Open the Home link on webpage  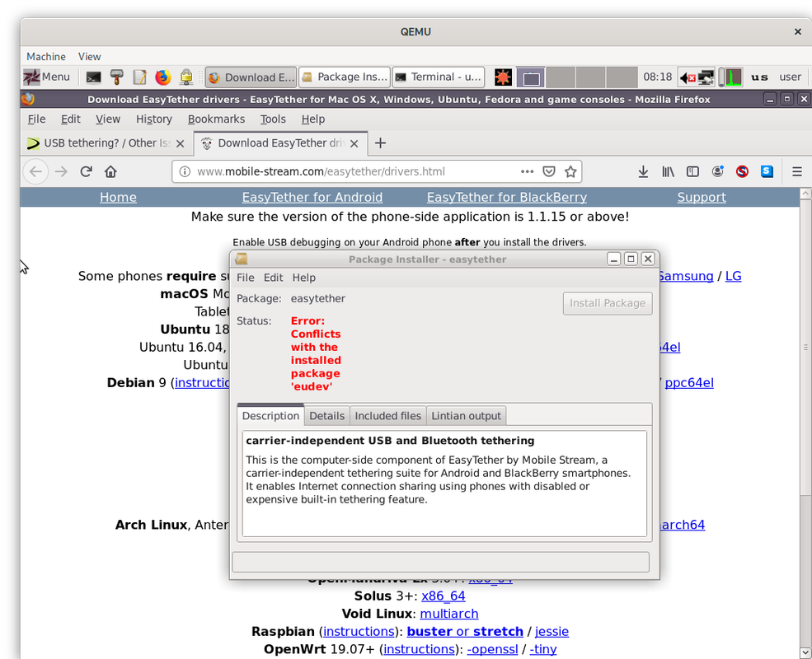click(x=118, y=198)
